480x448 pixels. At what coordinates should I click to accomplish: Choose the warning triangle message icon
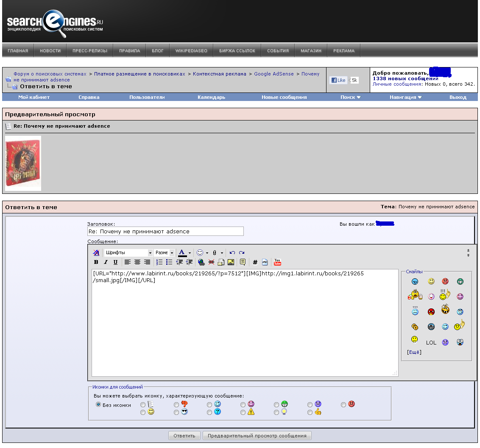coord(243,412)
